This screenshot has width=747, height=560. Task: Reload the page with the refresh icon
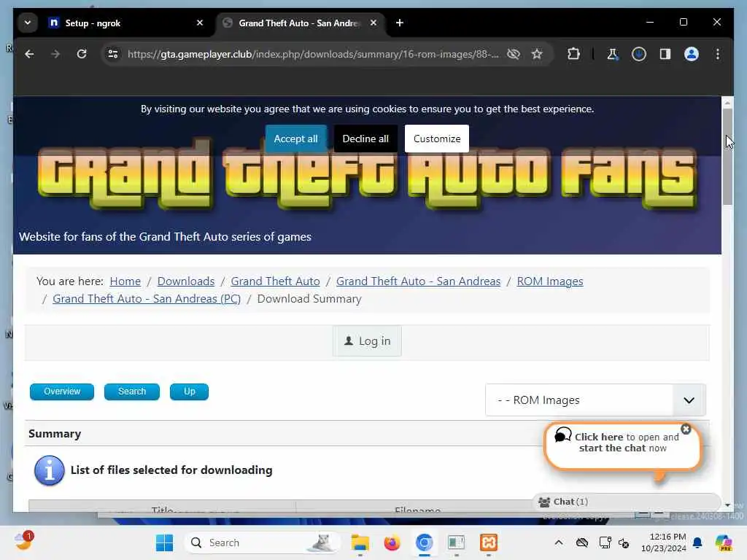(82, 54)
